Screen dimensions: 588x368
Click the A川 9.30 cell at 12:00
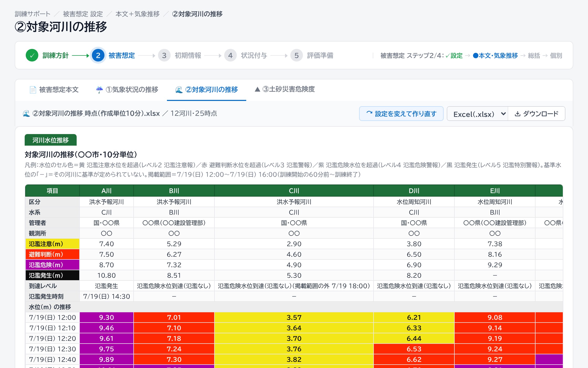tap(107, 318)
